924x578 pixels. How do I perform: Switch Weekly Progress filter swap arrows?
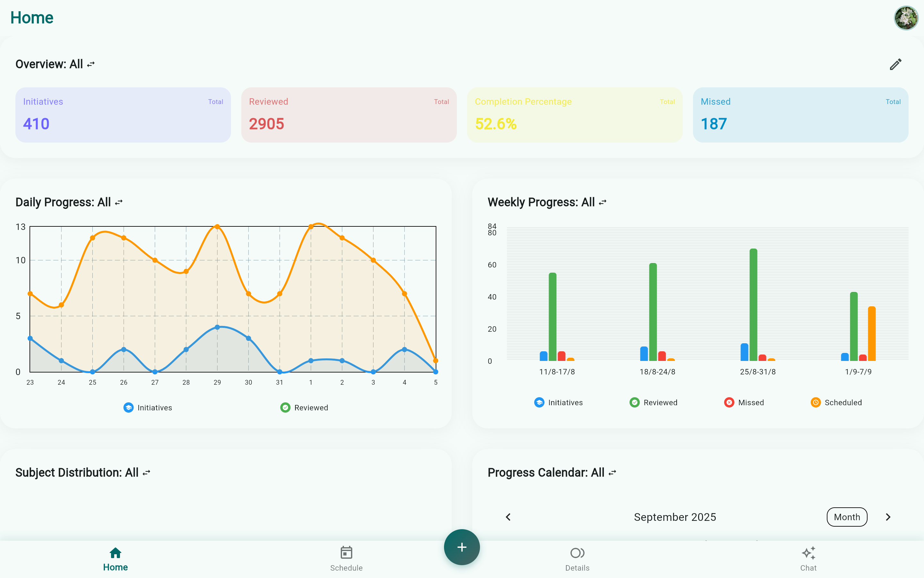(x=603, y=202)
